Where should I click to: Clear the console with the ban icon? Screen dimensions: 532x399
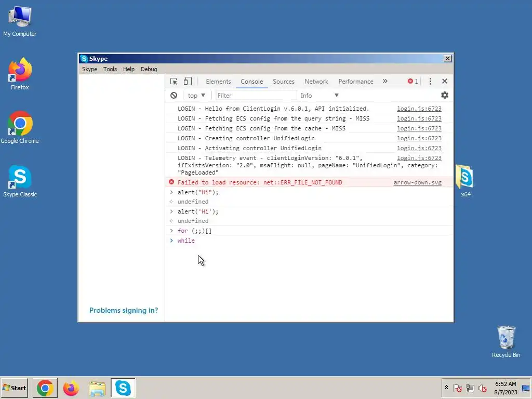pyautogui.click(x=174, y=96)
